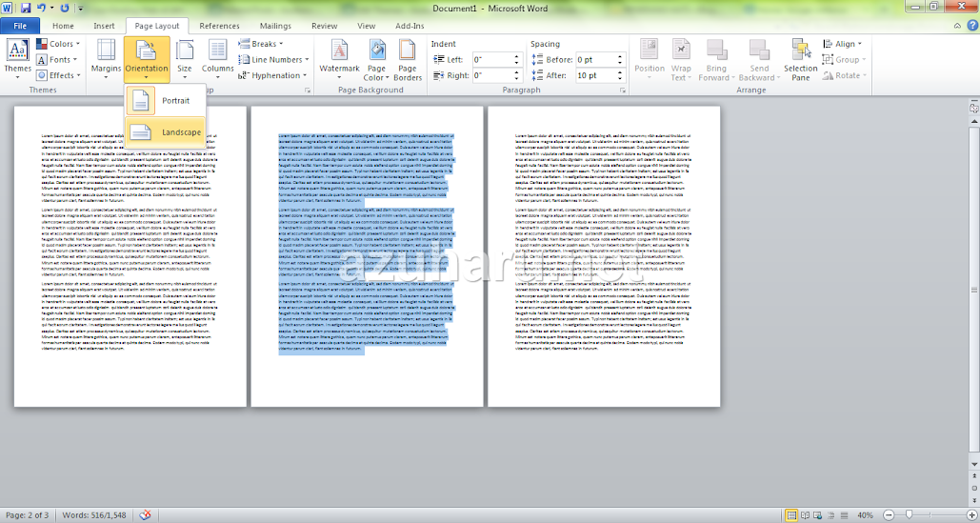
Task: Switch to the References tab
Action: click(219, 26)
